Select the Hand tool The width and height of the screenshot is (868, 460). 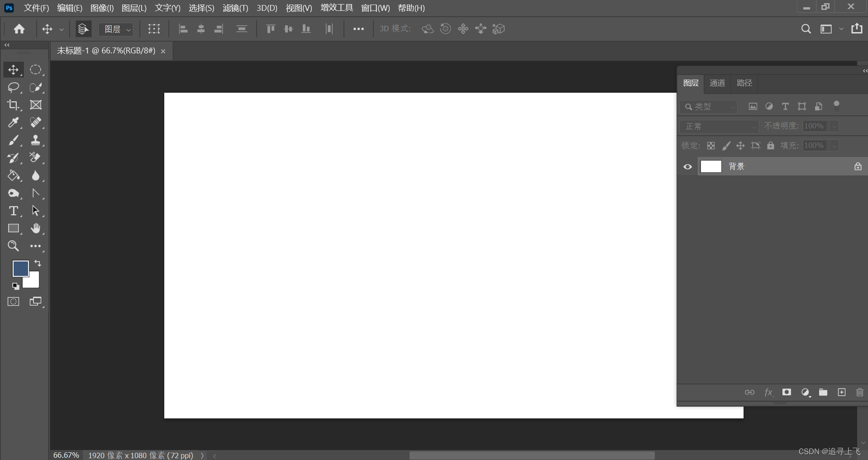[36, 228]
